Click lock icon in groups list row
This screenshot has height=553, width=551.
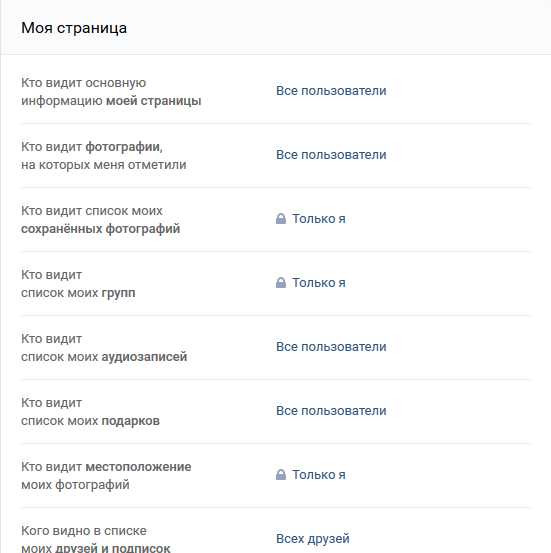(281, 282)
